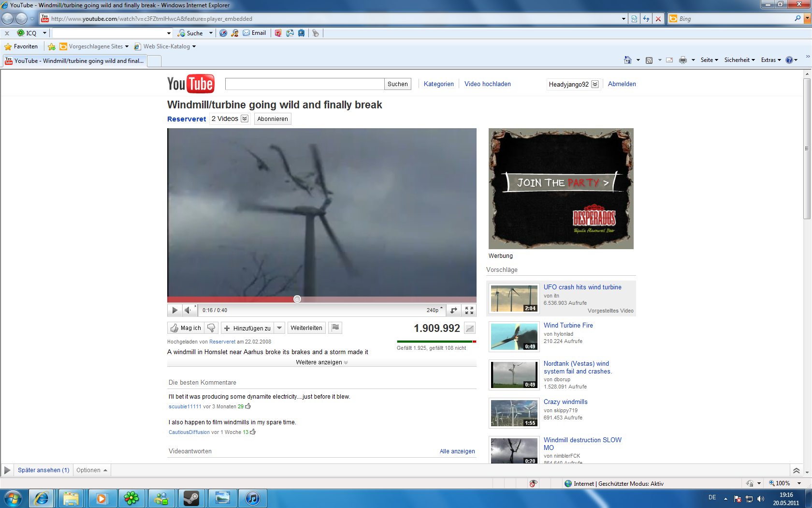Click the compass icon in the ICQ toolbar
Viewport: 812px width, 508px height.
(223, 33)
